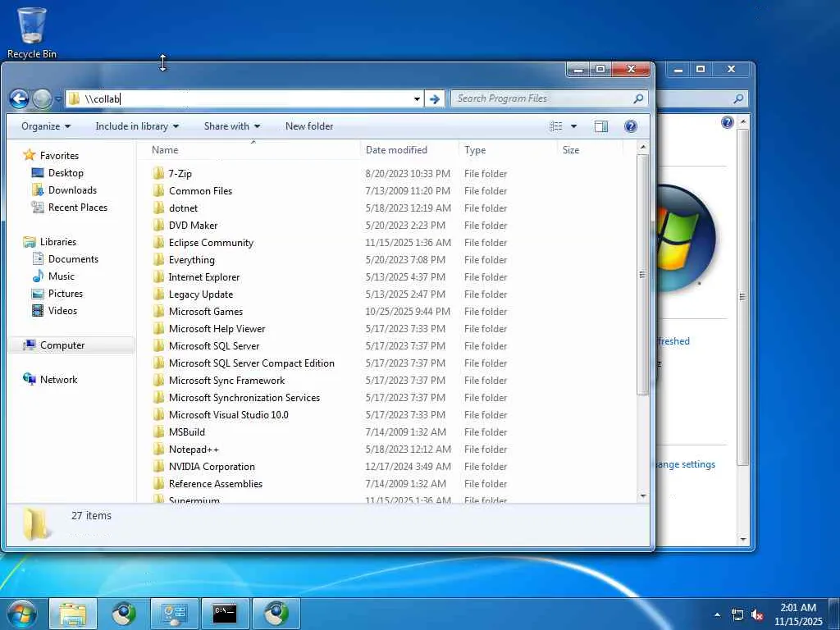The height and width of the screenshot is (630, 840).
Task: Select the DVD Maker folder icon
Action: tap(158, 225)
